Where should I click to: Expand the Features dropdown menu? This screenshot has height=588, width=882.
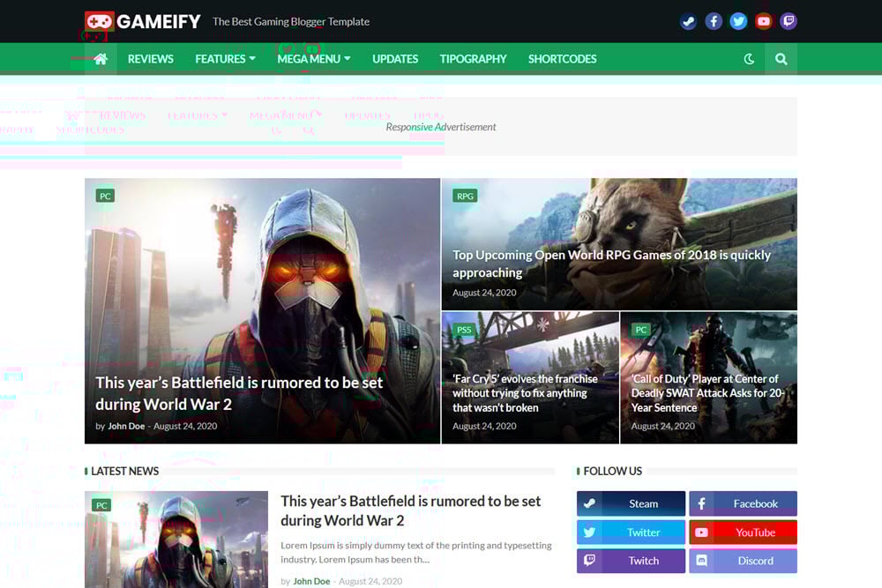pyautogui.click(x=225, y=59)
